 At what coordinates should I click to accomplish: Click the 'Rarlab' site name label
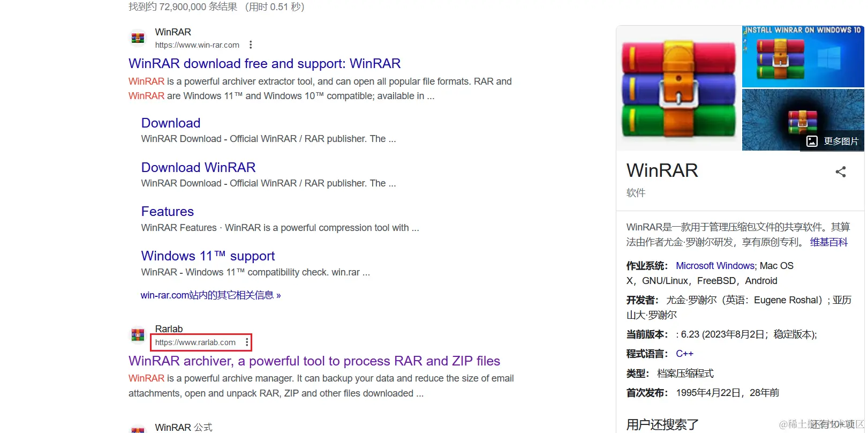(169, 329)
